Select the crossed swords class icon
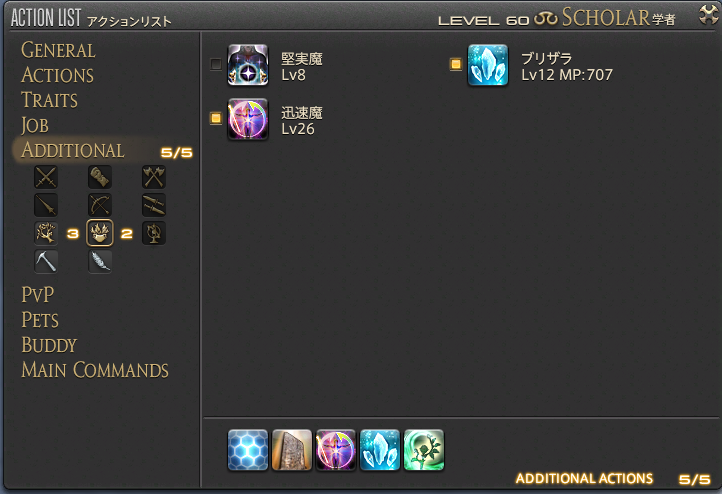The image size is (722, 494). (46, 177)
